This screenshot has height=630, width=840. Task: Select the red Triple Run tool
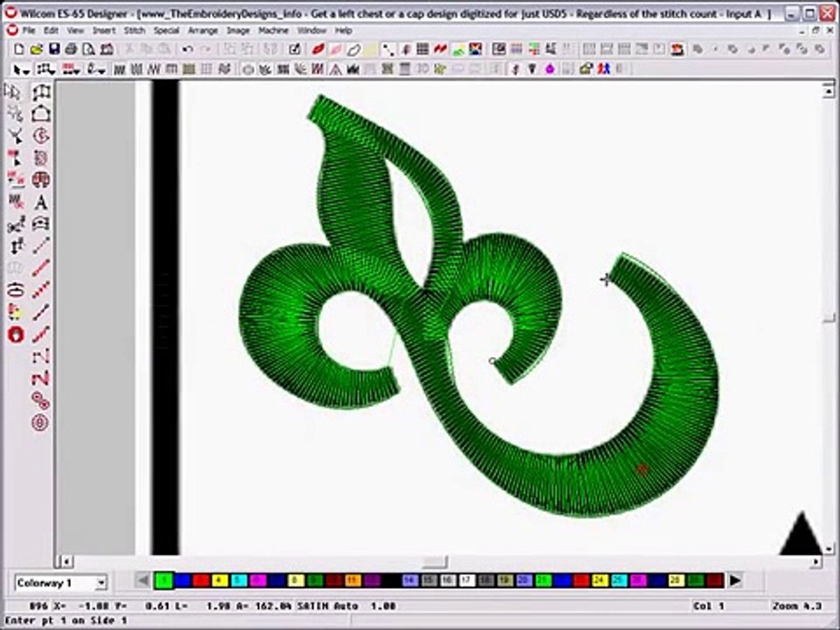pos(41,268)
